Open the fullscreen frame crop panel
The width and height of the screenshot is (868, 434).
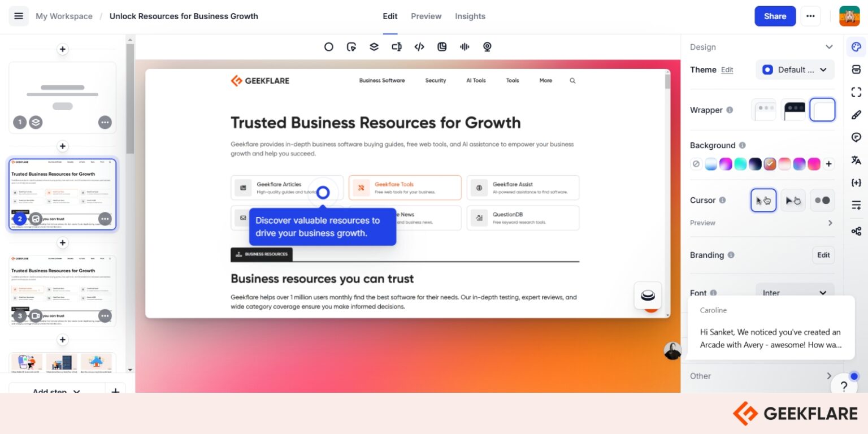click(856, 92)
